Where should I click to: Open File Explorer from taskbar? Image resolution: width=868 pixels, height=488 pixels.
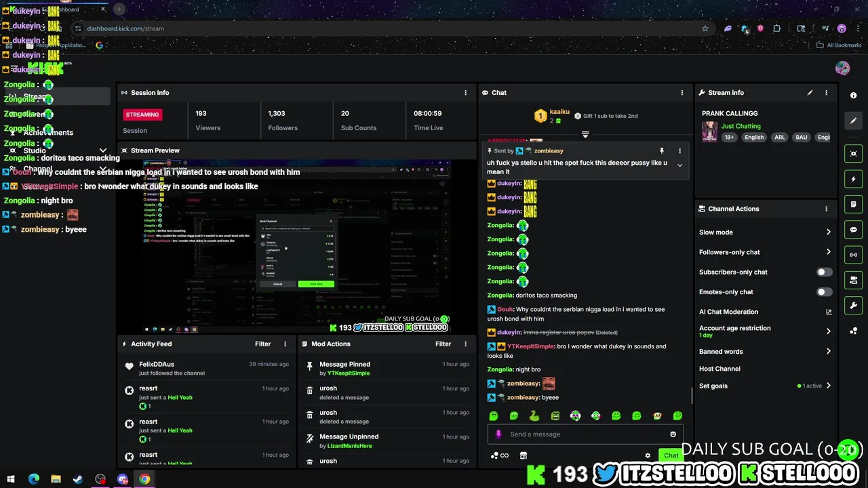(x=56, y=479)
